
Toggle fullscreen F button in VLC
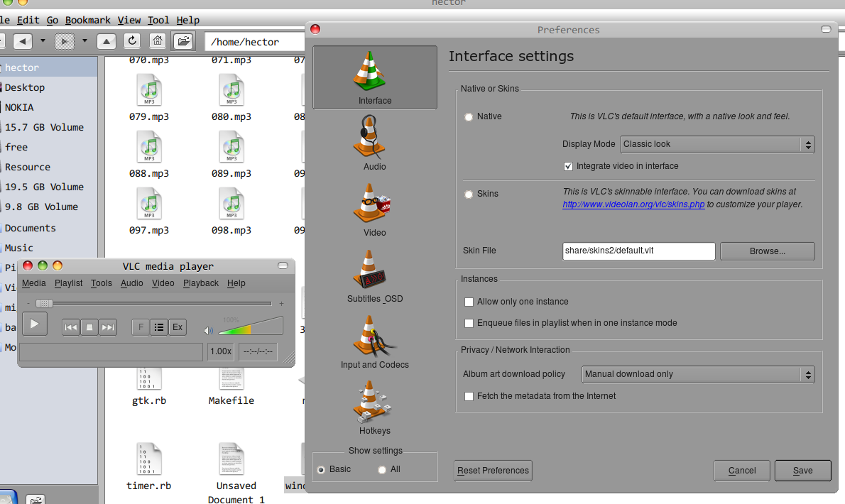coord(141,327)
